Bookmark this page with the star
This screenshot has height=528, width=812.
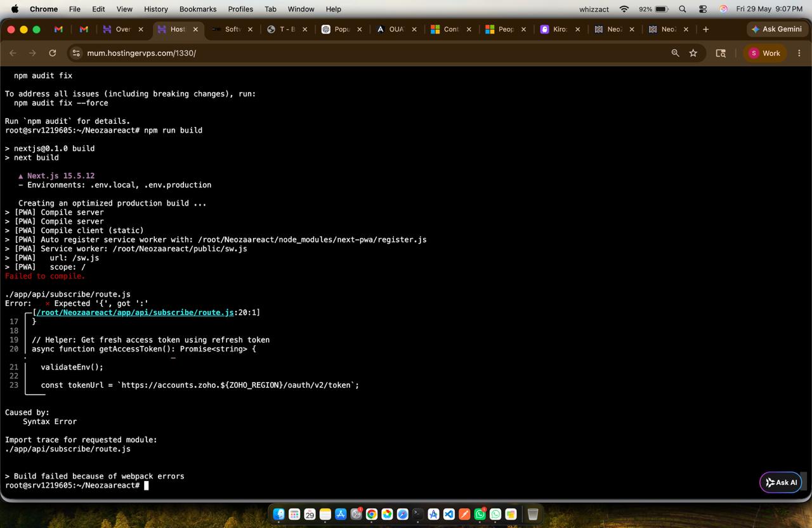click(x=693, y=53)
